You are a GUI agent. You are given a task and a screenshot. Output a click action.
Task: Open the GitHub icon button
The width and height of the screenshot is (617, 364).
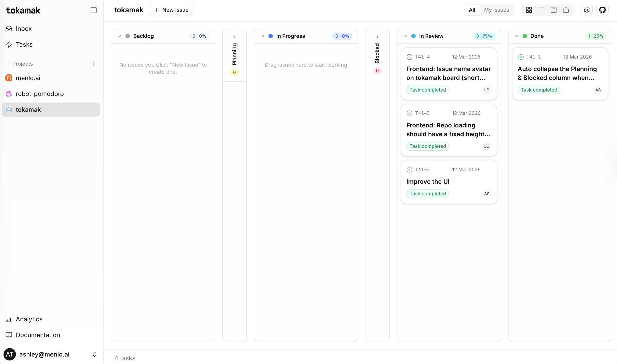coord(602,10)
